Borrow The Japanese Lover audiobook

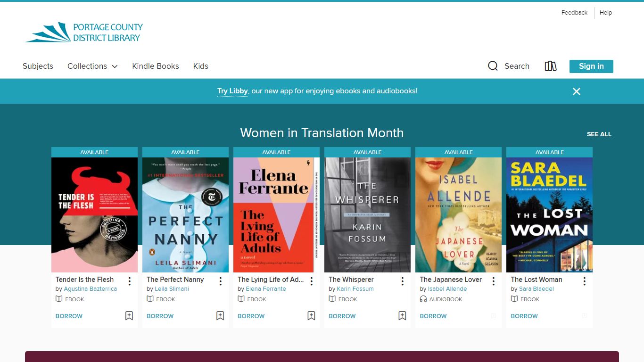433,316
